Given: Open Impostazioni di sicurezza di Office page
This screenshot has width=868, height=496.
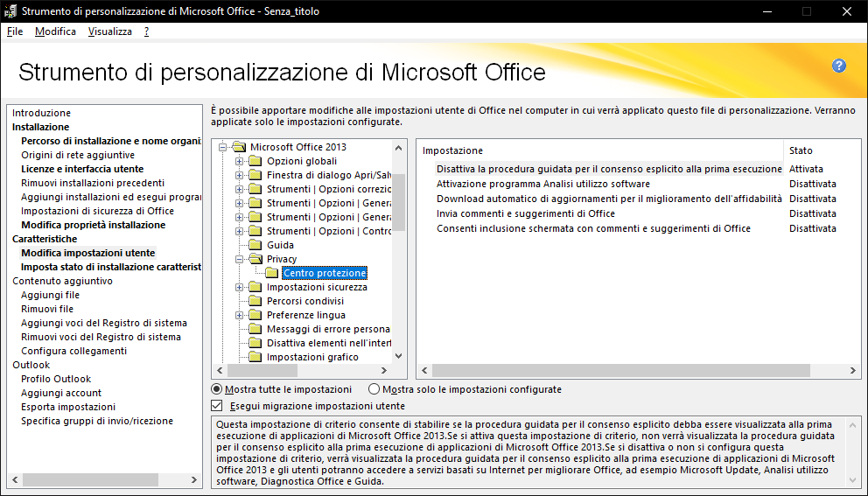Looking at the screenshot, I should click(x=97, y=211).
